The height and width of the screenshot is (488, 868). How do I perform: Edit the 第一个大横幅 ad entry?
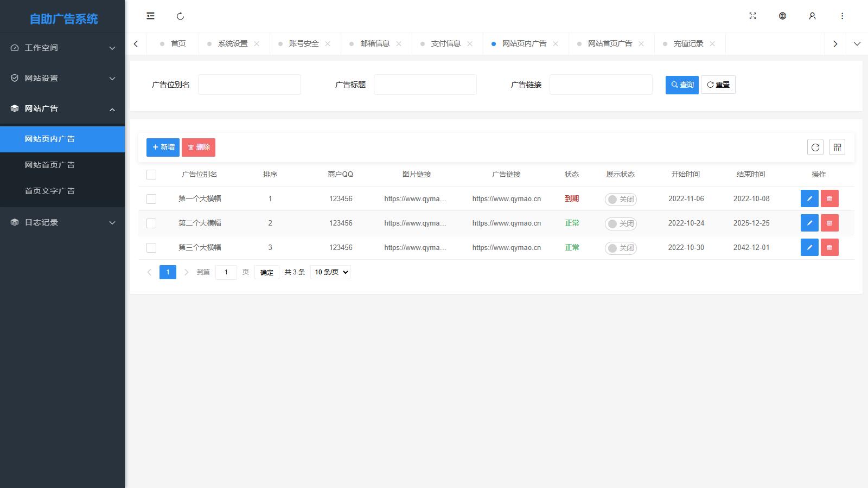809,198
